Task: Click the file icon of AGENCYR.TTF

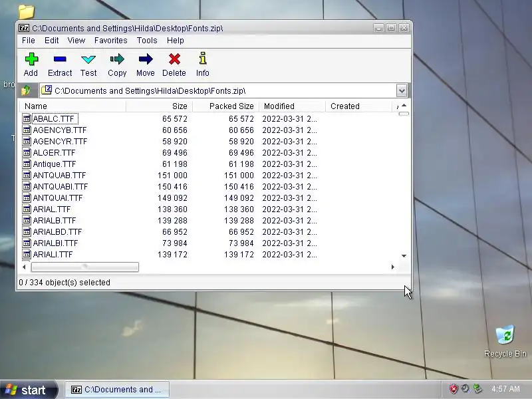Action: [x=27, y=141]
